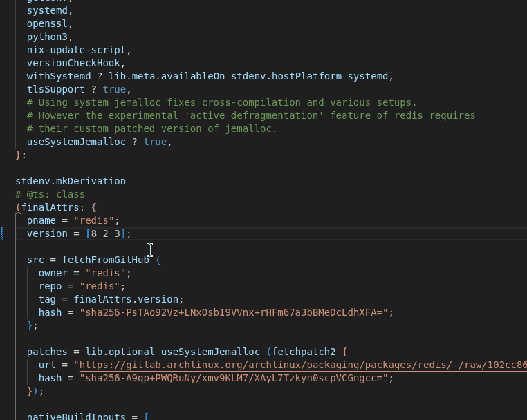Click the opening brace after fetchFromGitHub
Screen dimensions: 527x420
(x=158, y=260)
